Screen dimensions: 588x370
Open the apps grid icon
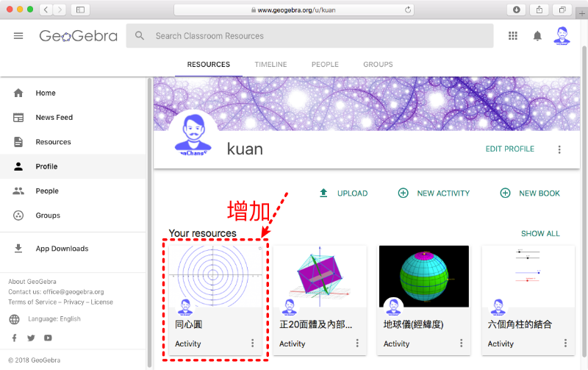[512, 35]
